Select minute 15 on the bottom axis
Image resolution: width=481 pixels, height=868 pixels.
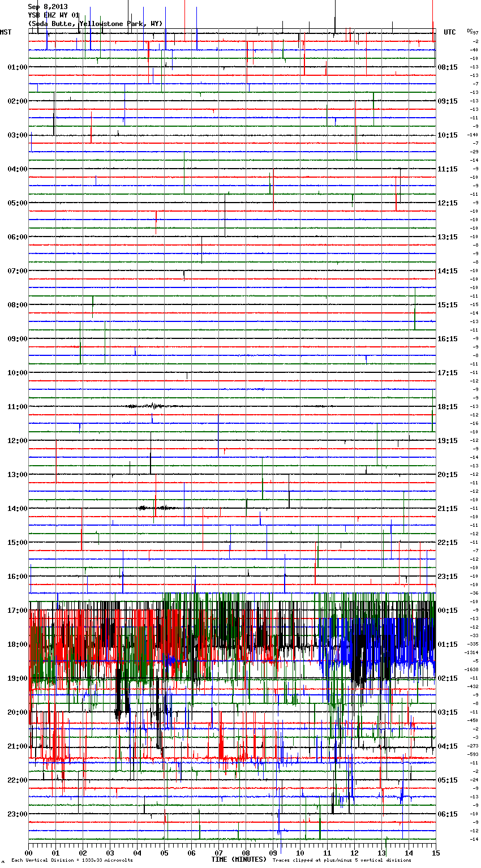(436, 853)
